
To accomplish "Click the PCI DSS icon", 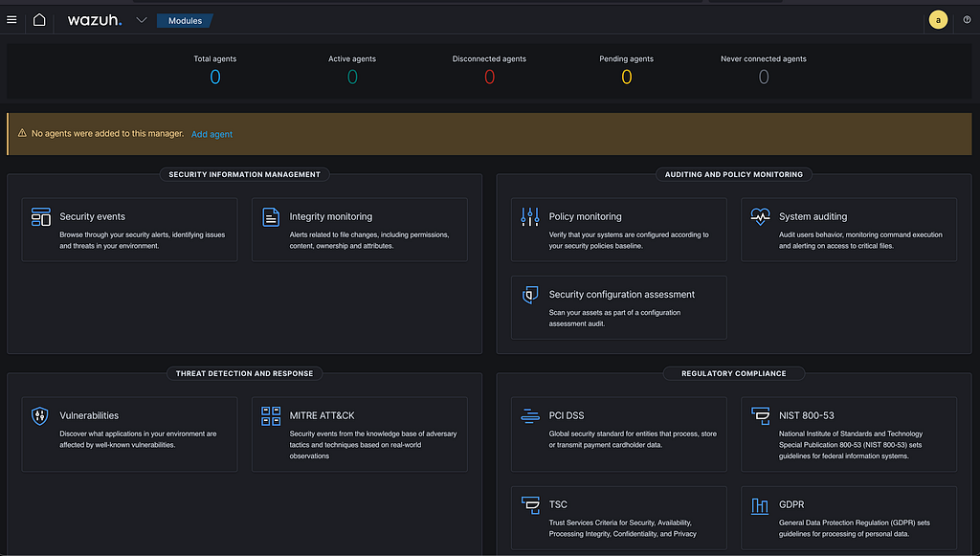I will [530, 416].
